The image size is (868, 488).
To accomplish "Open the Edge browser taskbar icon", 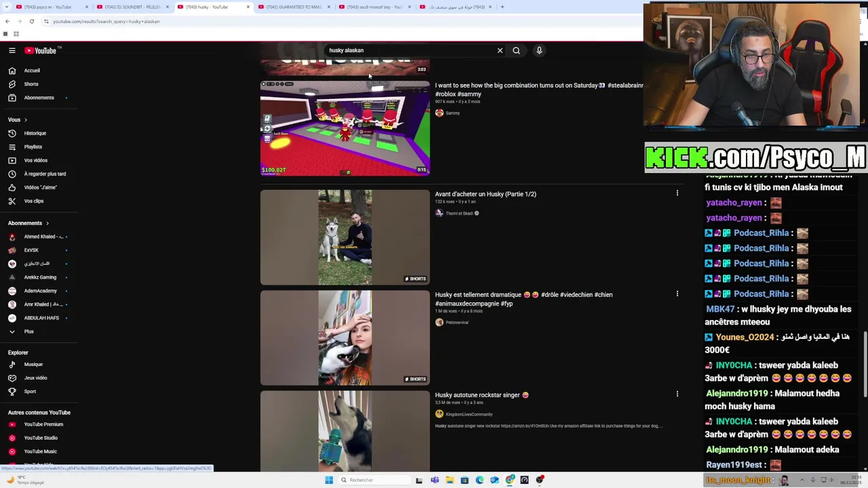I will [x=479, y=480].
